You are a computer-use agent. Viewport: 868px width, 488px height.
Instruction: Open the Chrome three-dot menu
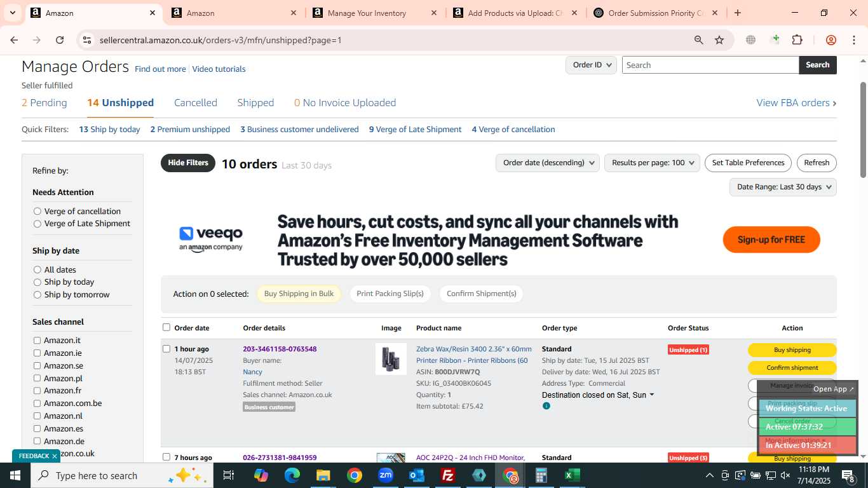tap(853, 40)
